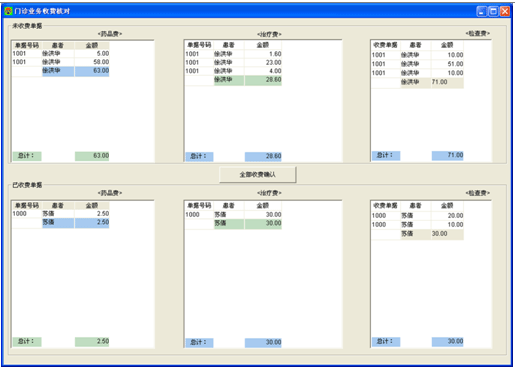Image resolution: width=515 pixels, height=368 pixels.
Task: Click the app icon in the title bar
Action: [x=8, y=11]
